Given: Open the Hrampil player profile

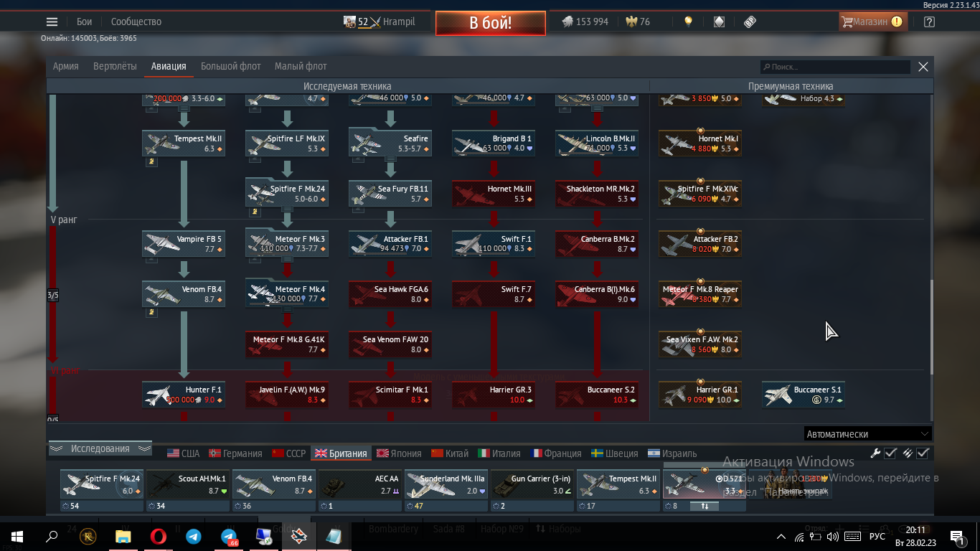Looking at the screenshot, I should (x=380, y=22).
